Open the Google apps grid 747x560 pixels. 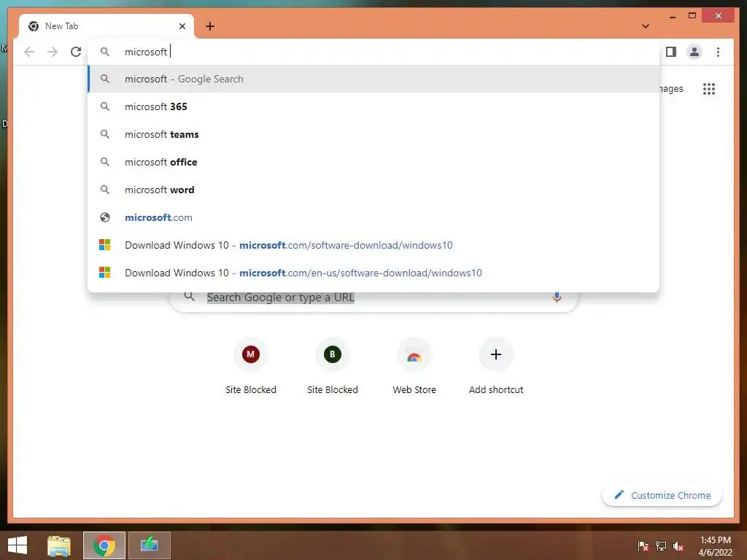(709, 89)
